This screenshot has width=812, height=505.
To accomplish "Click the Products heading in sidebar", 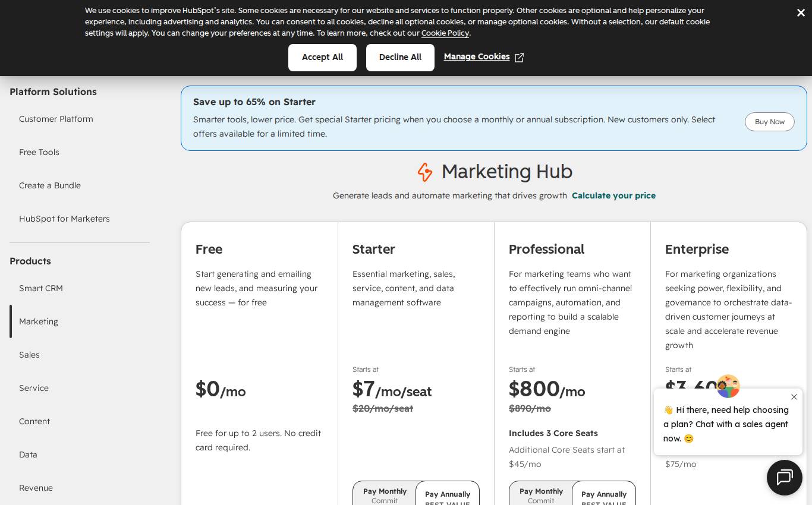I will click(x=30, y=261).
